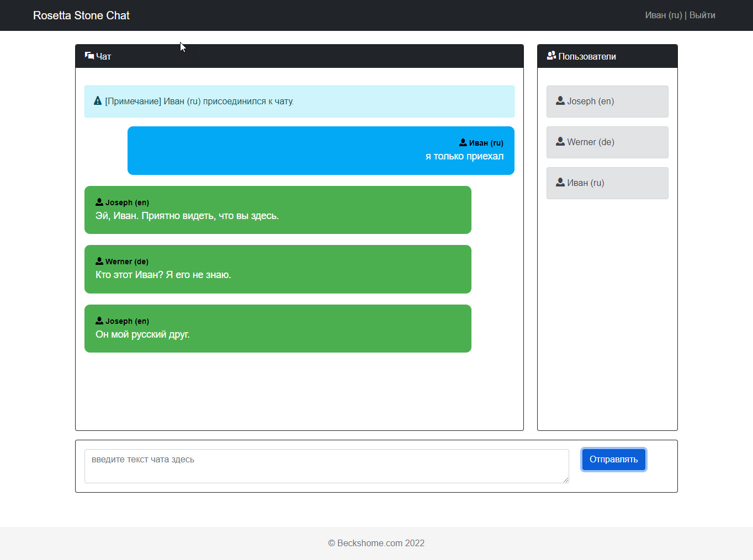Click the sender name Werner (de) in the chat
753x560 pixels.
pyautogui.click(x=127, y=262)
